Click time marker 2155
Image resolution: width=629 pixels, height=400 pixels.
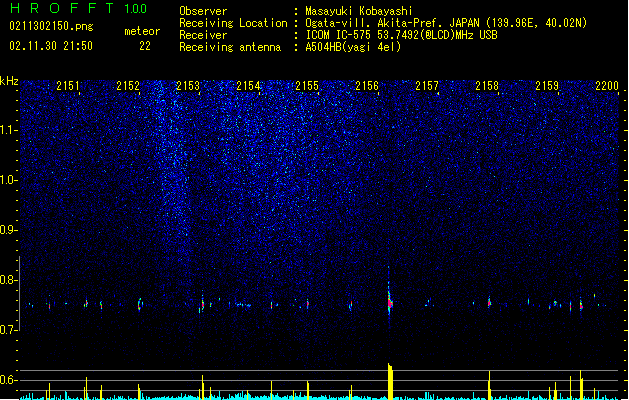(307, 85)
